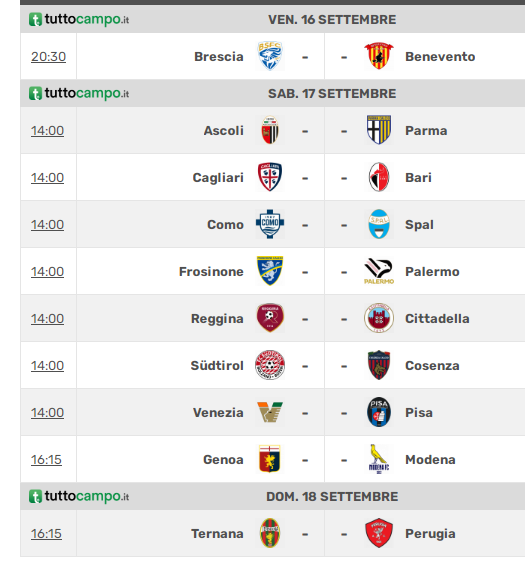Select the Cagliari crest icon
This screenshot has width=525, height=565.
click(x=270, y=177)
